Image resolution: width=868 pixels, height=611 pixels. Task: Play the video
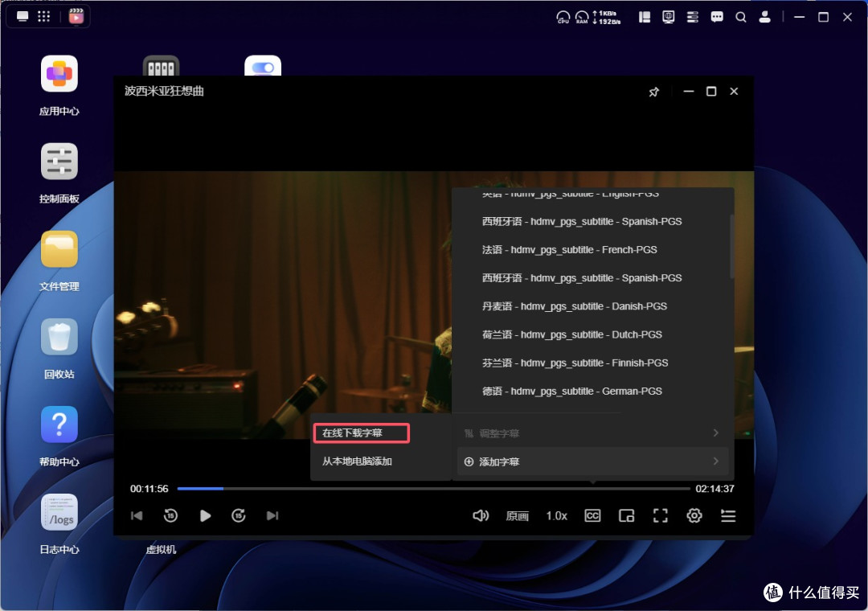pos(205,515)
